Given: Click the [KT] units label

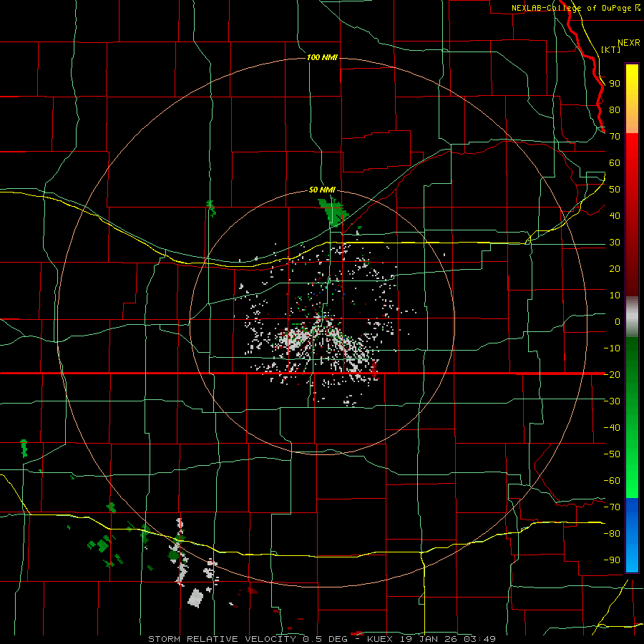Looking at the screenshot, I should tap(610, 49).
